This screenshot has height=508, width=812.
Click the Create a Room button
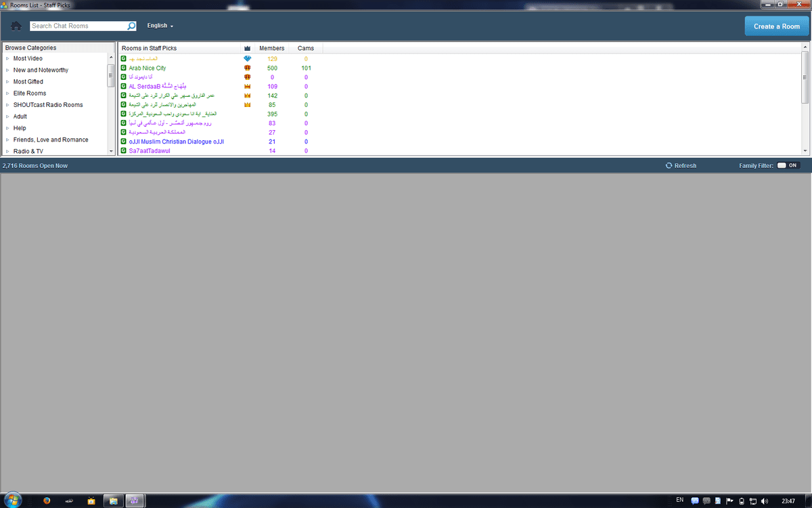(x=776, y=26)
